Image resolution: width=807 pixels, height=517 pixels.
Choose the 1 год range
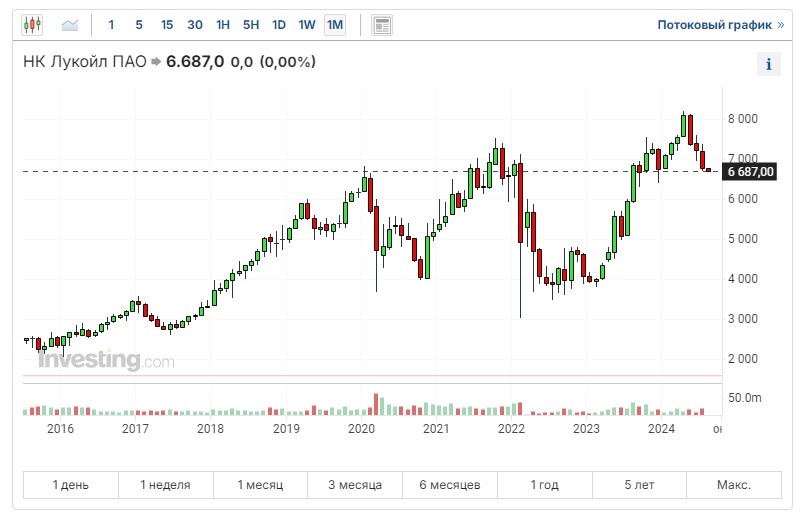(545, 485)
